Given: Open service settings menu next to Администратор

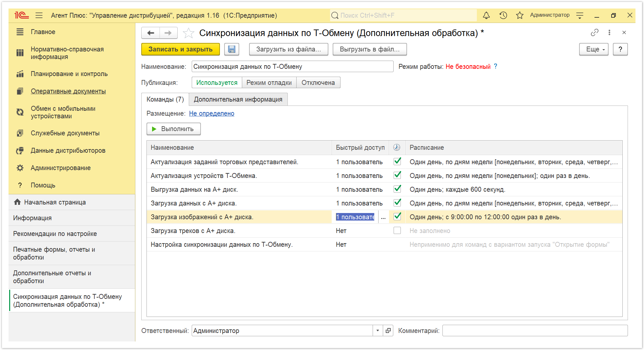Looking at the screenshot, I should [x=580, y=15].
